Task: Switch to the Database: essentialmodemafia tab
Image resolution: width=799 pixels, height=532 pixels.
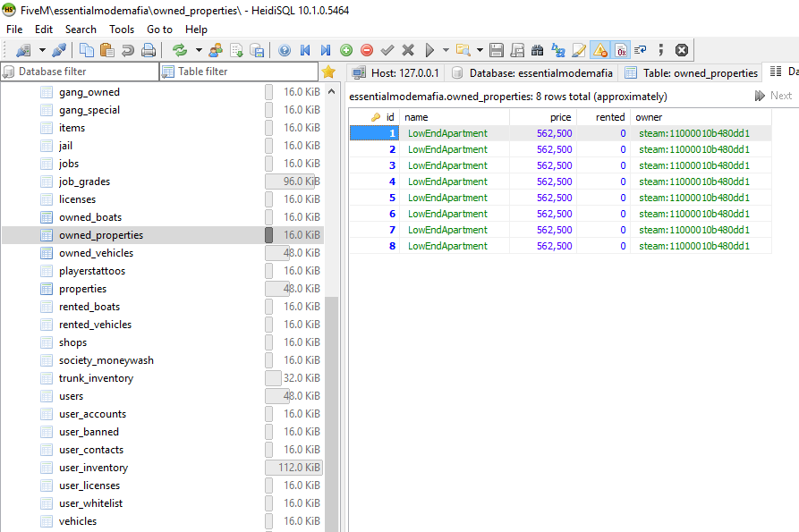Action: [x=533, y=72]
